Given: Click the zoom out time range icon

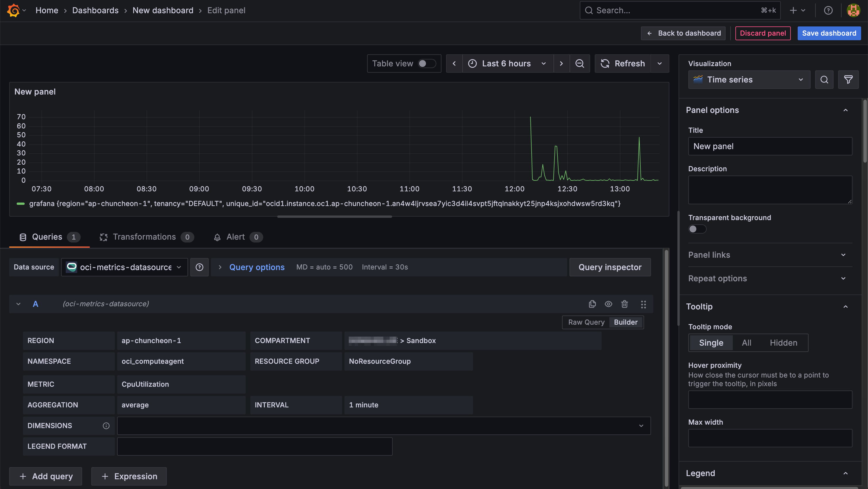Looking at the screenshot, I should click(x=580, y=63).
